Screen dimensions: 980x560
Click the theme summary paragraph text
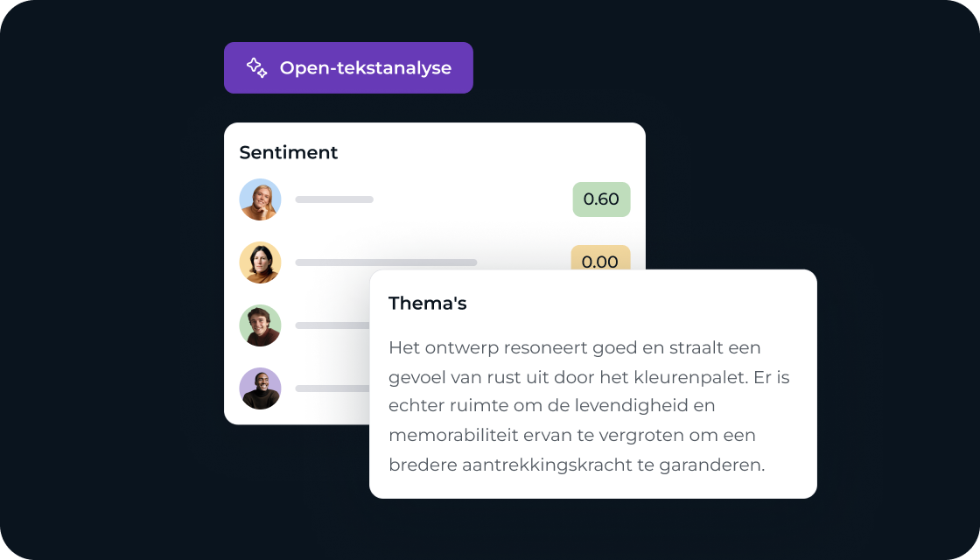point(589,406)
